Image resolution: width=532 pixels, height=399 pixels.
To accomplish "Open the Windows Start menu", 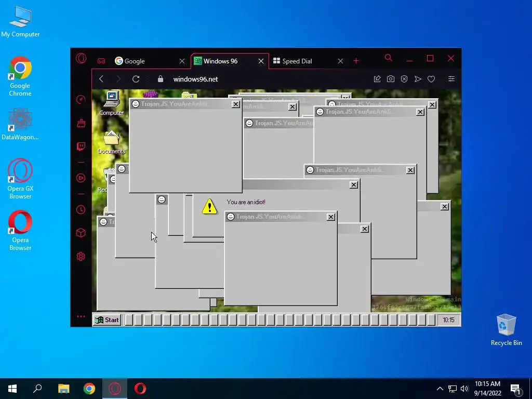I will click(12, 389).
